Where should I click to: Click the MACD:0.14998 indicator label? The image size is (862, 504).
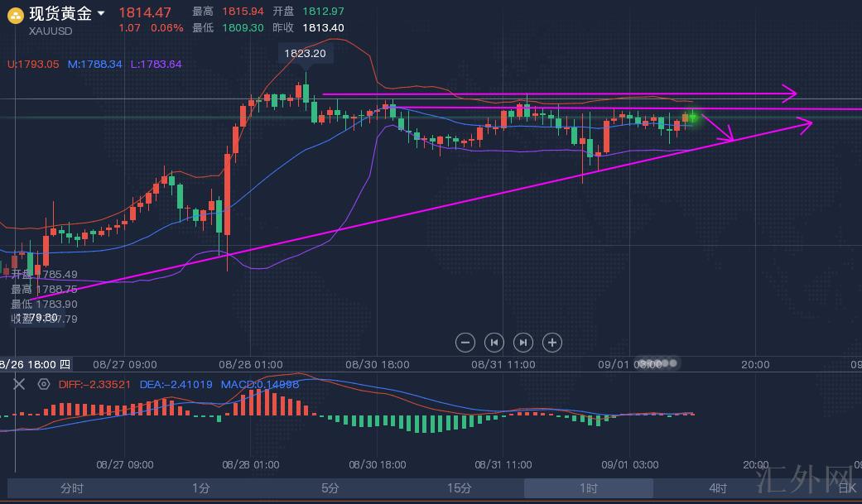click(x=259, y=384)
